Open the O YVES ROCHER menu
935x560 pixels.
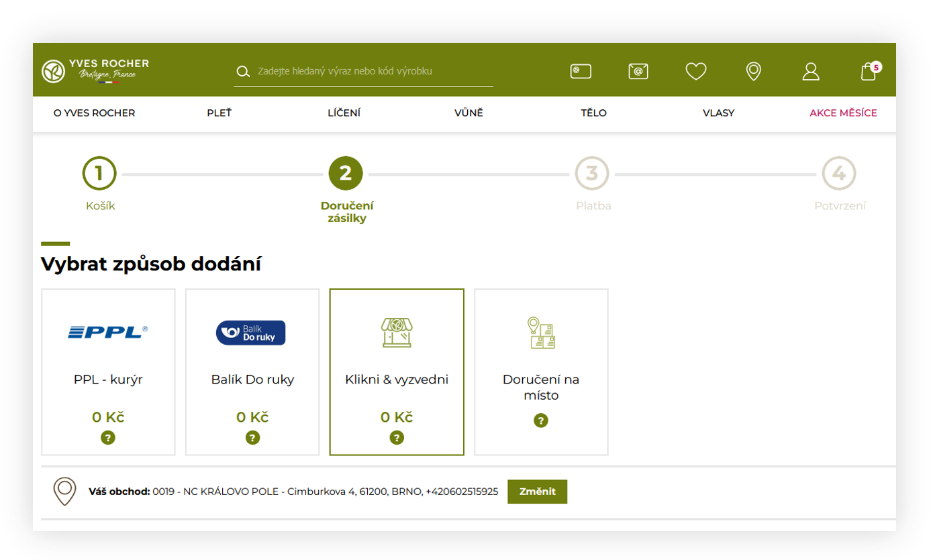pos(95,113)
